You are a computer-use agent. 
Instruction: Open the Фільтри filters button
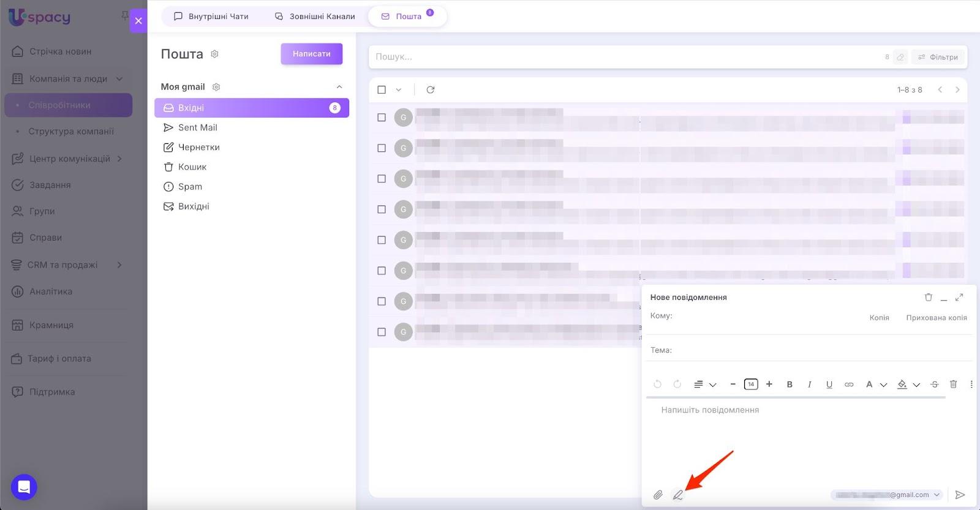pyautogui.click(x=938, y=57)
